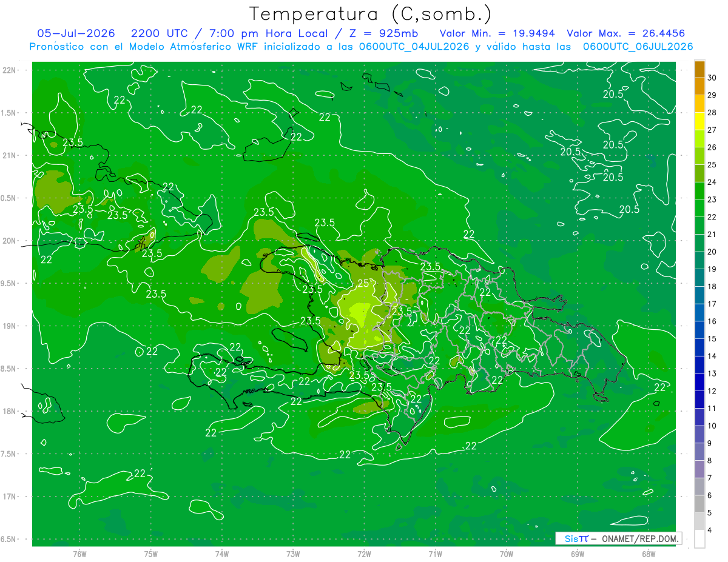This screenshot has width=728, height=562.
Task: Click 'Valor Min. = 19.9494' value
Action: coord(497,33)
